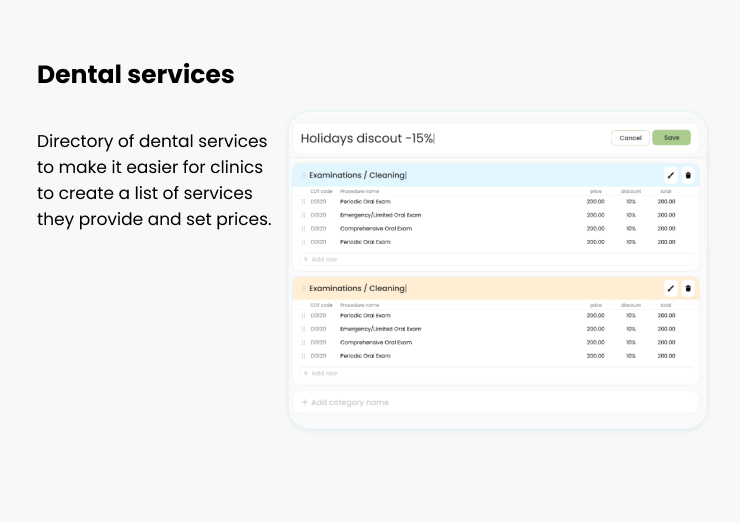Click the Cancel button
This screenshot has height=522, width=740.
point(630,138)
